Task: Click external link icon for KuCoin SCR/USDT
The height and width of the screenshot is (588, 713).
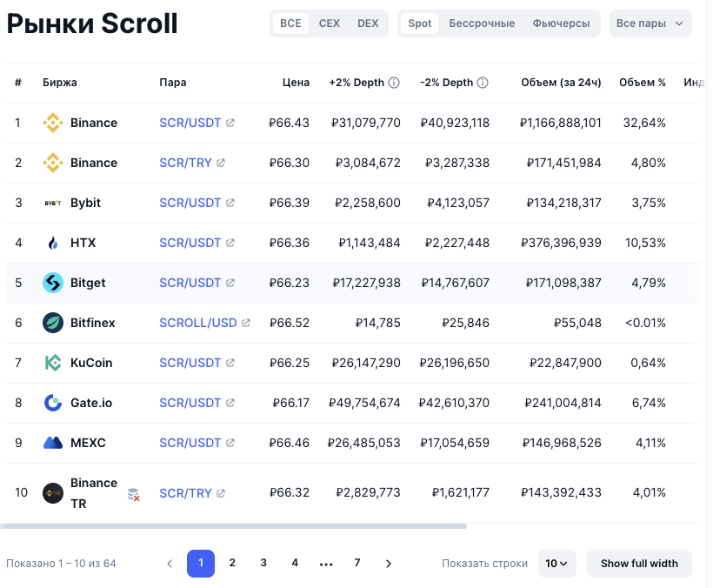Action: click(x=230, y=363)
